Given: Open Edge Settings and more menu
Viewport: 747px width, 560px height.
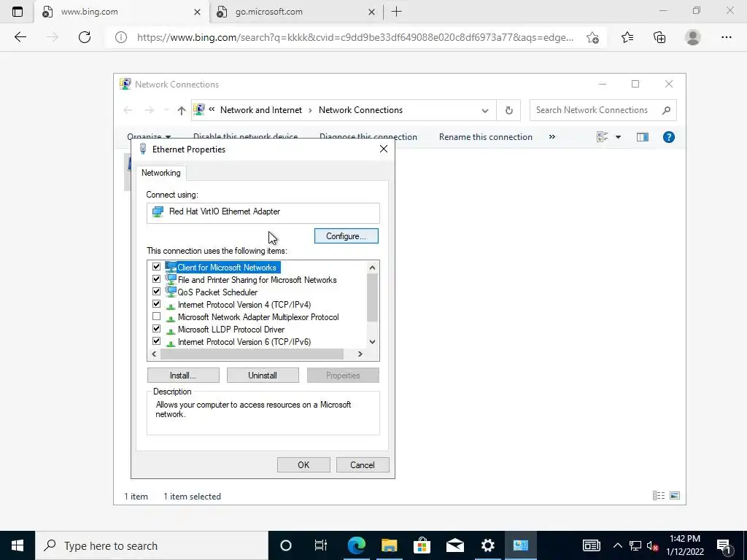Looking at the screenshot, I should (726, 37).
